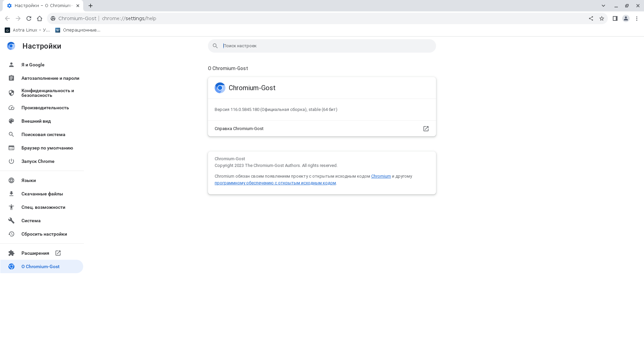This screenshot has height=362, width=644.
Task: Follow the Chromium hyperlink
Action: pos(381,176)
